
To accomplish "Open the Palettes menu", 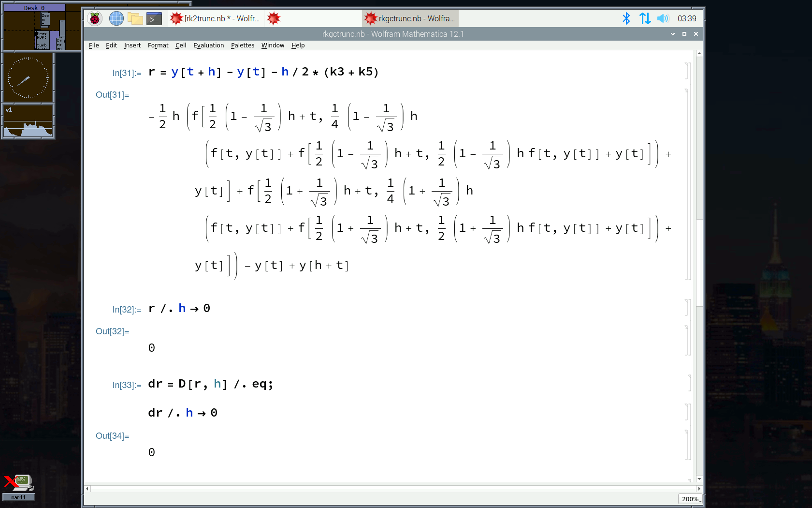I will coord(242,45).
